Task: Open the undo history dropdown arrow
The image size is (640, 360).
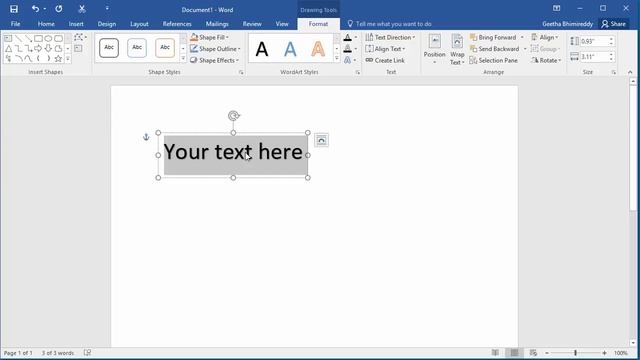Action: (x=44, y=9)
